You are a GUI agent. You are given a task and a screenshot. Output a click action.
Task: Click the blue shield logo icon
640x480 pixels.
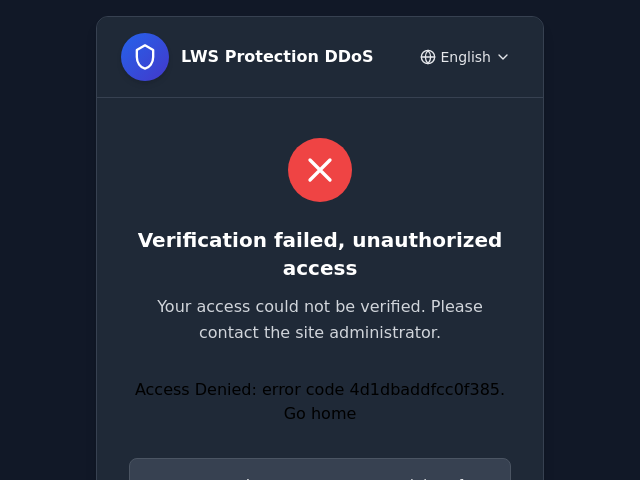(145, 57)
